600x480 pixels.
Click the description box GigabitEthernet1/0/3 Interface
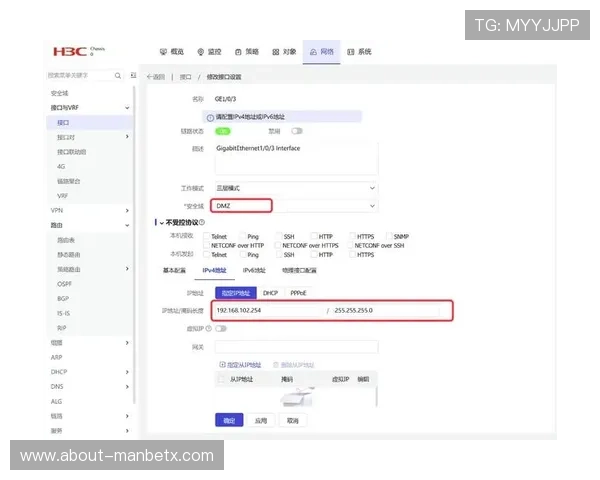pos(297,159)
